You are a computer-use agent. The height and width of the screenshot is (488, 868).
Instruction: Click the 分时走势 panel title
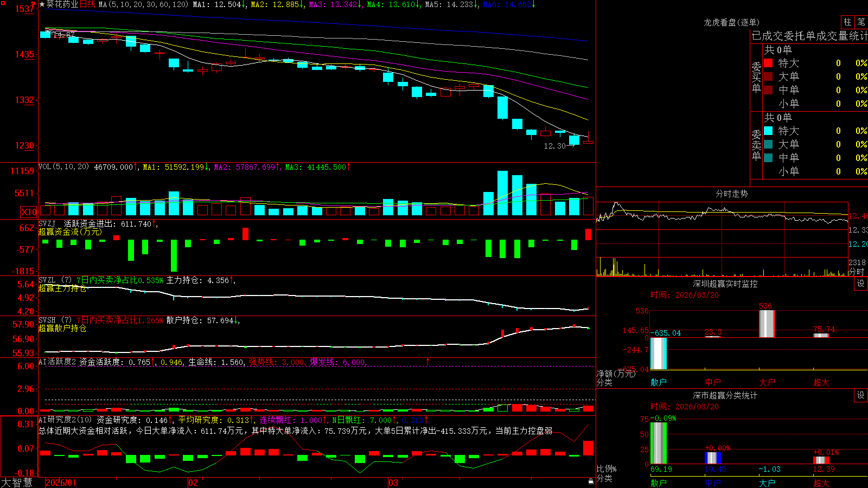(732, 194)
